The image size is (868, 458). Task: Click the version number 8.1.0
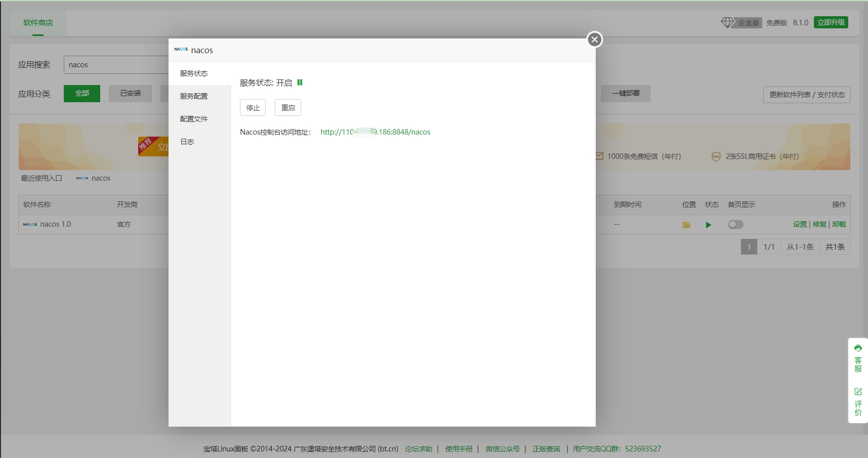click(x=801, y=23)
